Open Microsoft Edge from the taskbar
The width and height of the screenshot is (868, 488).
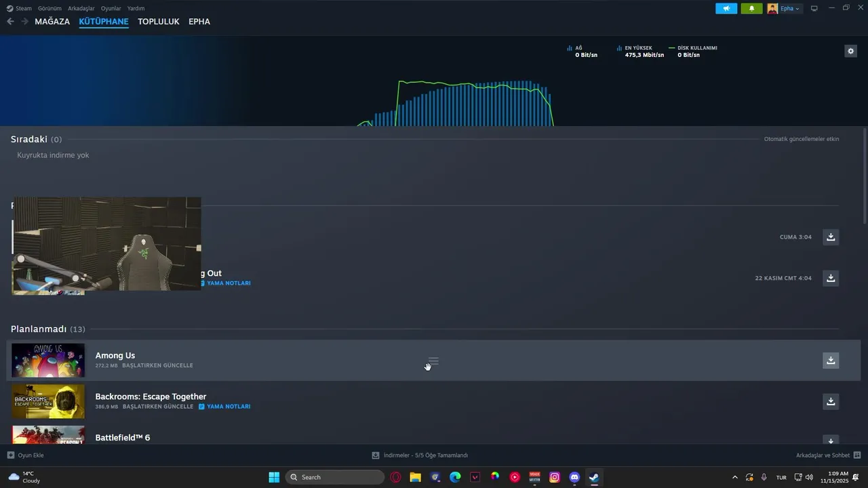point(455,477)
